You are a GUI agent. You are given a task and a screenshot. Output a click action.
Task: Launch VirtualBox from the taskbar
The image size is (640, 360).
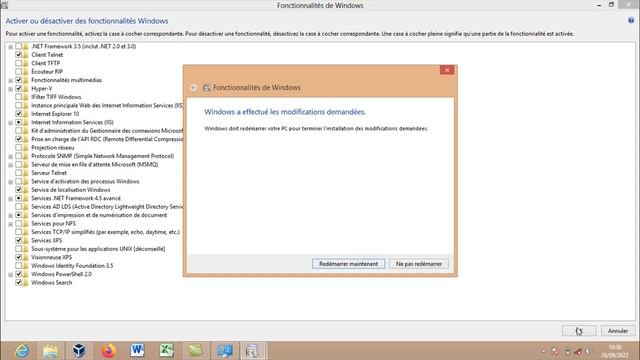pos(79,351)
